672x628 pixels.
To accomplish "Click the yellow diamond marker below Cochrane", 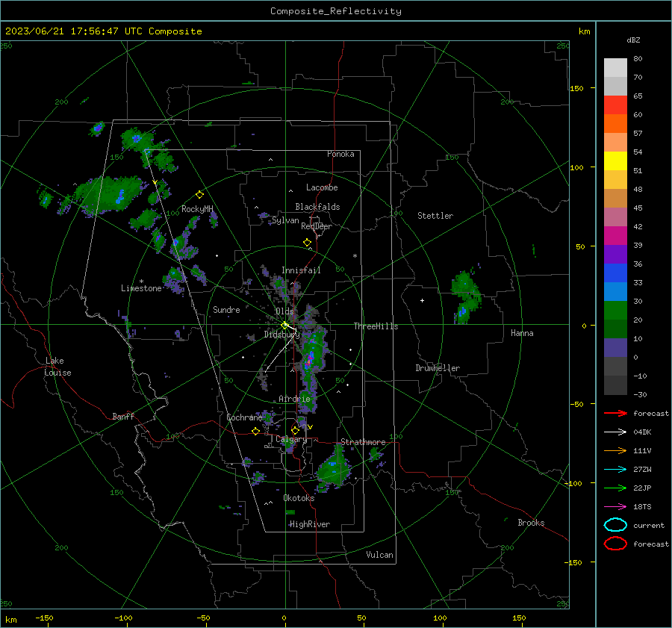I will point(255,432).
